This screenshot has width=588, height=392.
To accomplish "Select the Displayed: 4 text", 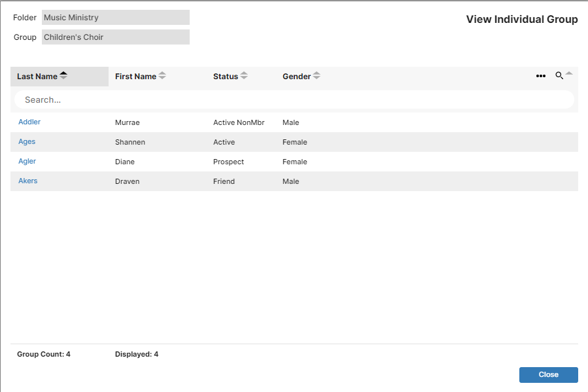I will pyautogui.click(x=137, y=354).
